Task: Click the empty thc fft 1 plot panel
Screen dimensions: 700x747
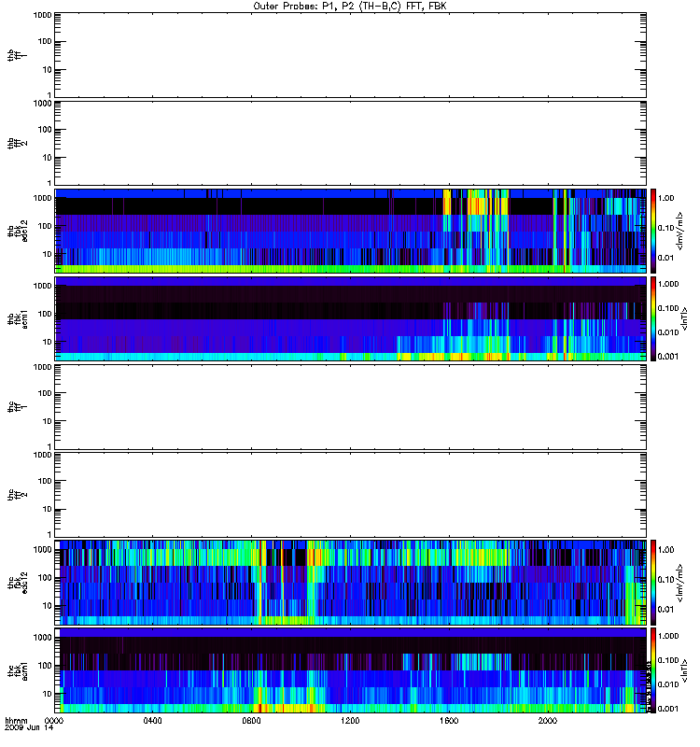Action: pyautogui.click(x=350, y=407)
